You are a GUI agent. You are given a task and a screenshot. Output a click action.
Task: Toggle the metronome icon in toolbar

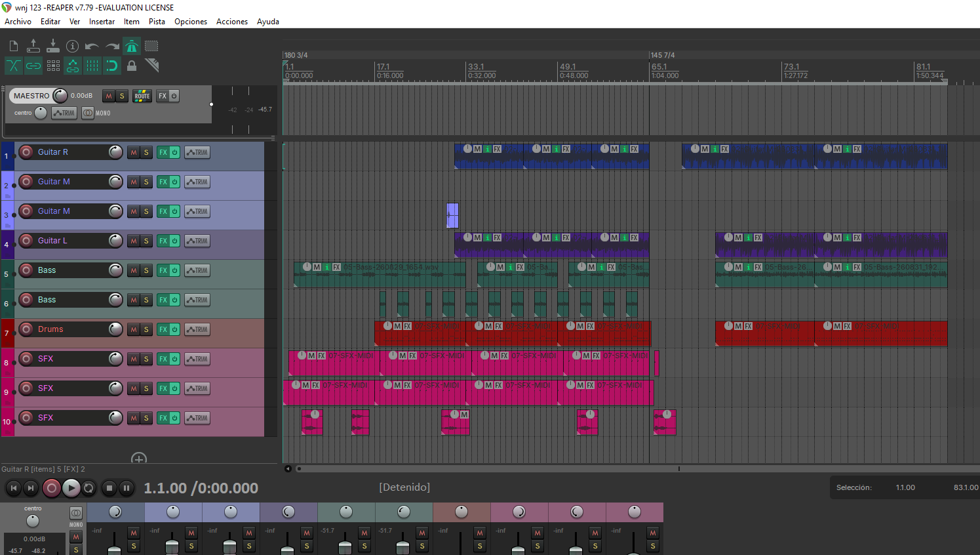tap(132, 46)
